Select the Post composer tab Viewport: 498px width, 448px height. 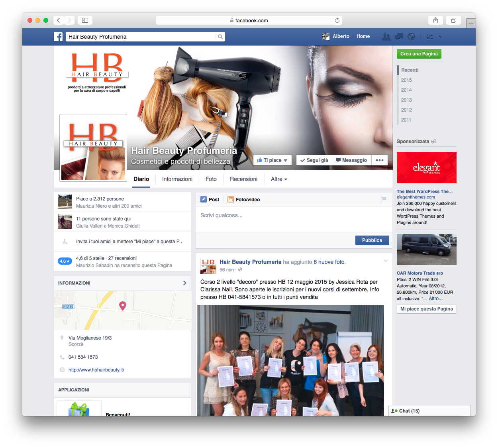pos(210,200)
